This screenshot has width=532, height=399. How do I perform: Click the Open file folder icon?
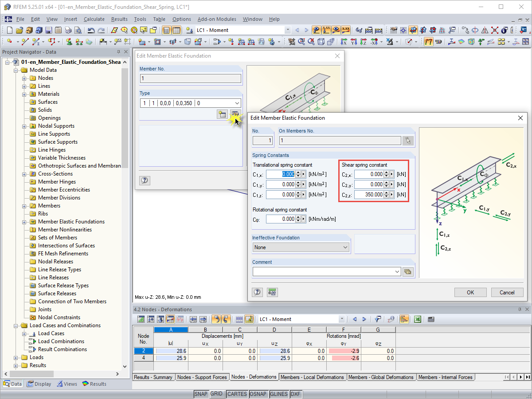[x=19, y=30]
